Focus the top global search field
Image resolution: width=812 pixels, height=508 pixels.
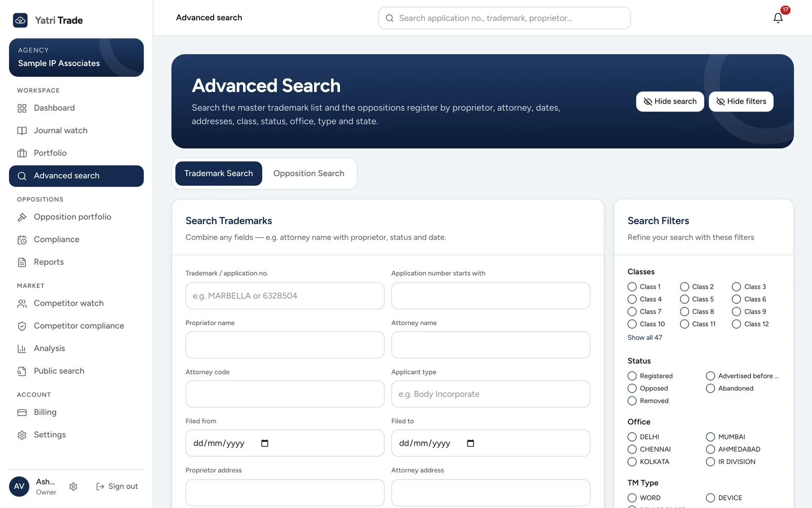[x=504, y=18]
